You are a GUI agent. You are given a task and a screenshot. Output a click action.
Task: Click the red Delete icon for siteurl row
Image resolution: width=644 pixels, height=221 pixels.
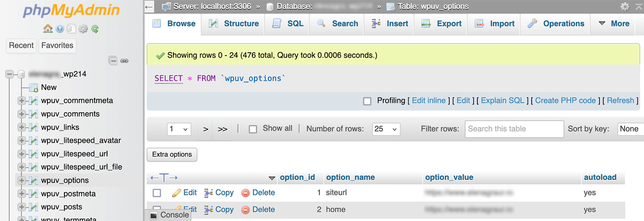[246, 193]
